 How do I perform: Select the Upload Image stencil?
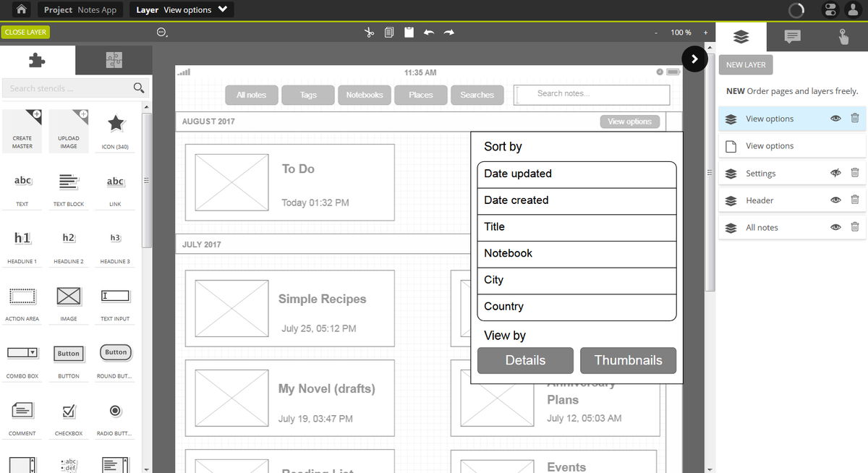tap(69, 130)
